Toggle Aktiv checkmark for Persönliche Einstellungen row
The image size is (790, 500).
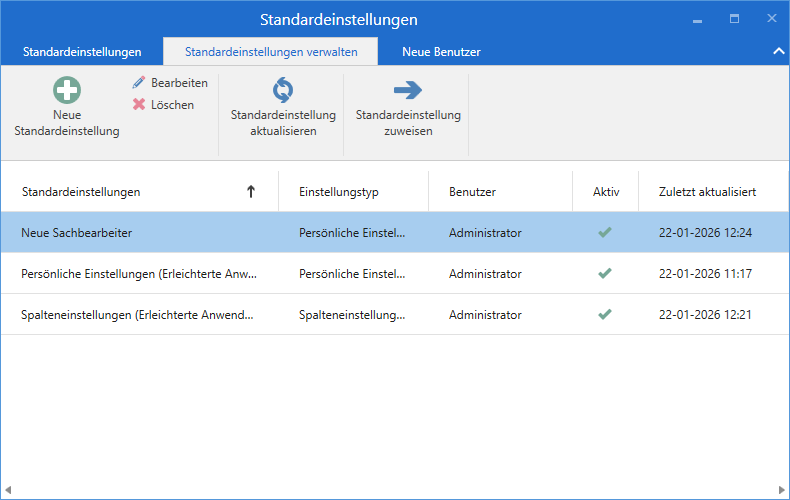605,273
